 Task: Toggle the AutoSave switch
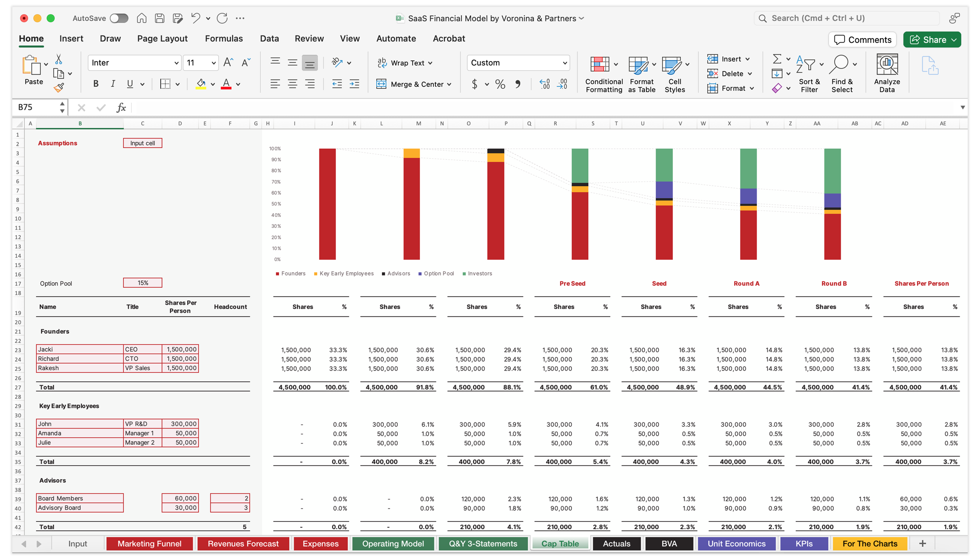pos(119,18)
